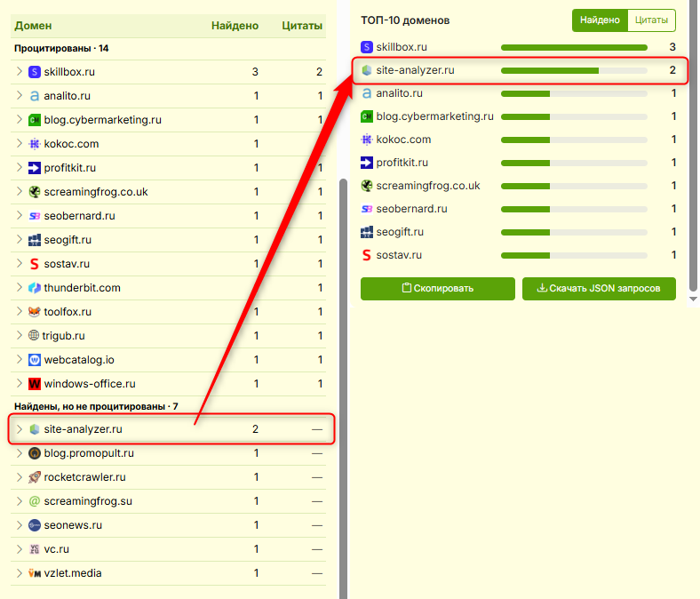700x599 pixels.
Task: Click toolfox.ru fox favicon
Action: pos(35,312)
